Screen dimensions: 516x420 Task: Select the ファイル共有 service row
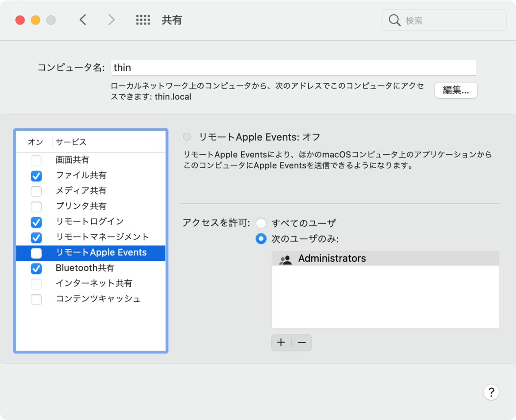[91, 175]
